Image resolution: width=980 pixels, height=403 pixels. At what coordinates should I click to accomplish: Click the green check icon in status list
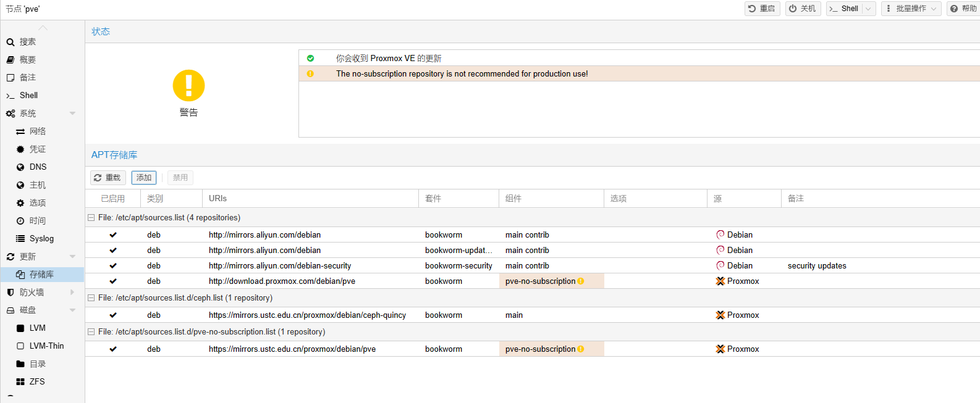click(310, 58)
